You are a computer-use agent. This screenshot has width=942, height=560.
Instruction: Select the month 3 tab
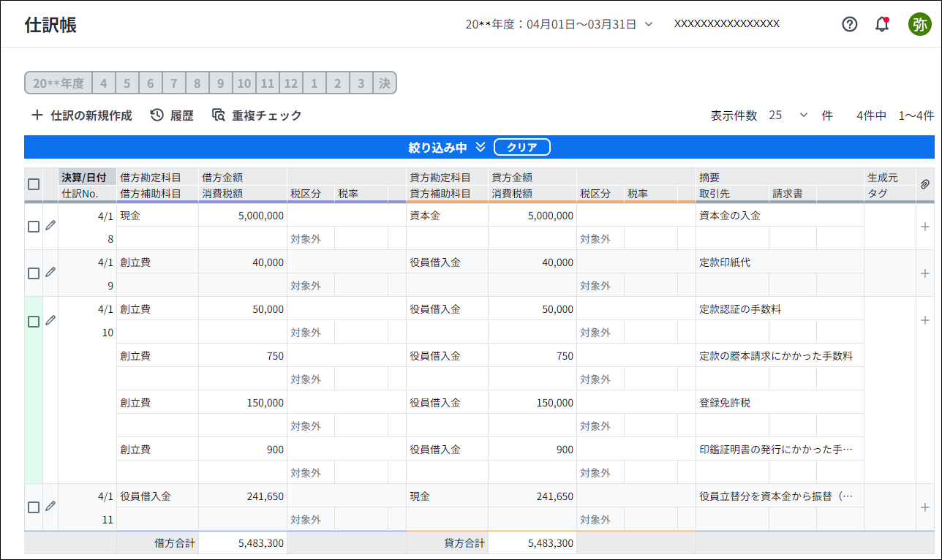click(x=361, y=83)
